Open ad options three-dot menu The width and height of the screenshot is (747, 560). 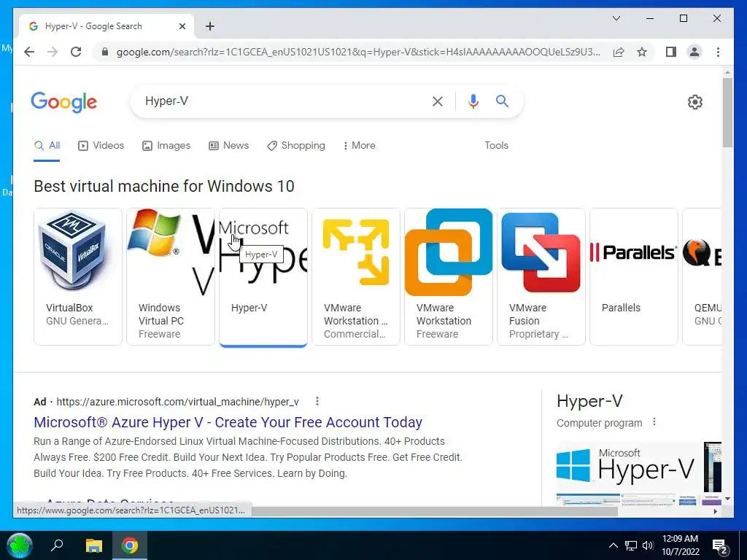coord(317,402)
